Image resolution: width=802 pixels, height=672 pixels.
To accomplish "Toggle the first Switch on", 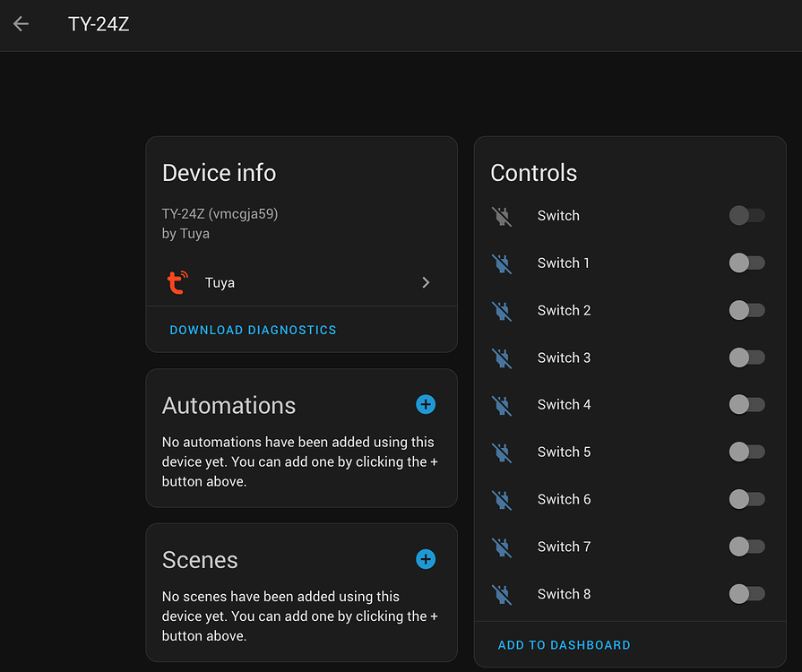I will click(x=746, y=215).
